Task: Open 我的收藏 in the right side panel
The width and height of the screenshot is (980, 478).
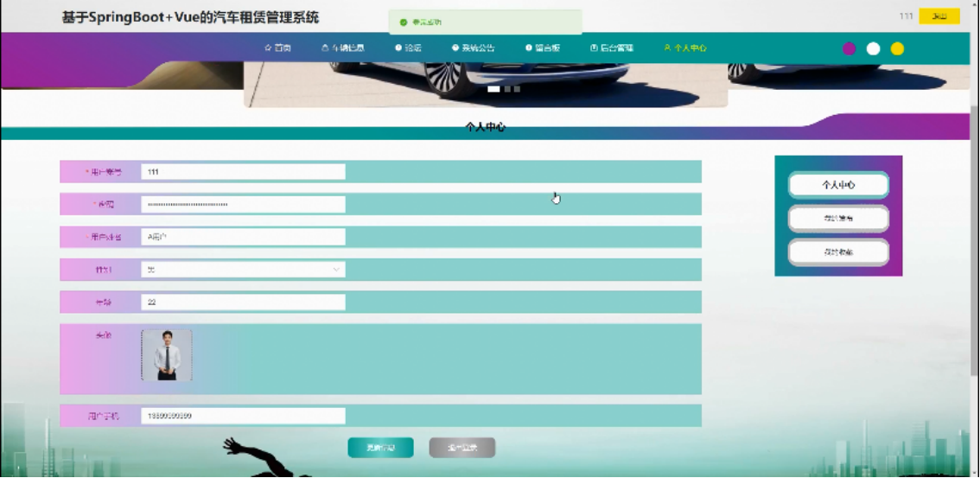Action: 839,252
